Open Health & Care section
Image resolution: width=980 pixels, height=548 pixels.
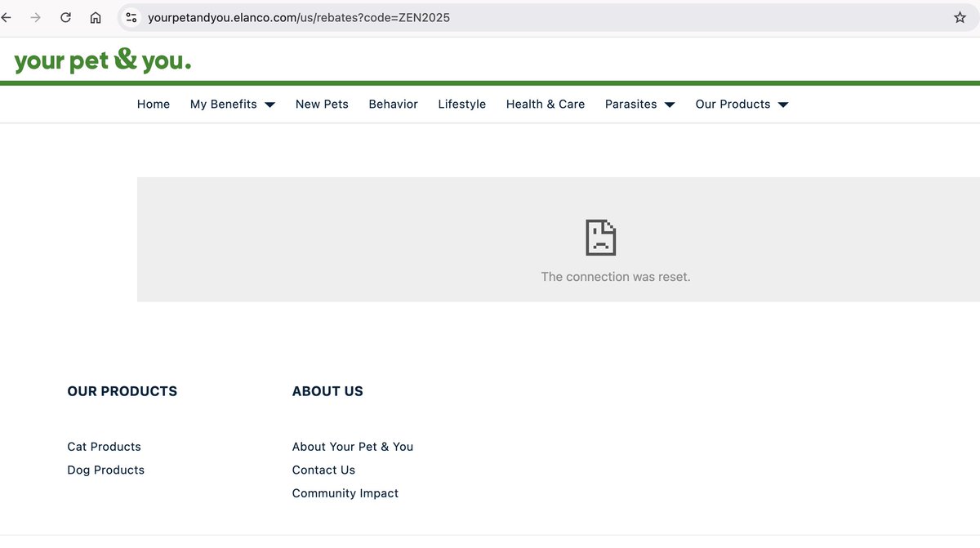[546, 104]
